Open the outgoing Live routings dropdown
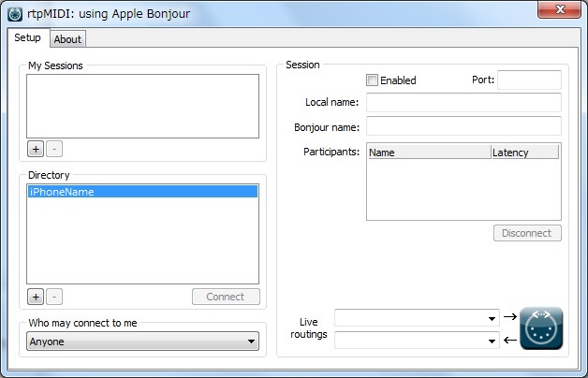 [x=417, y=318]
